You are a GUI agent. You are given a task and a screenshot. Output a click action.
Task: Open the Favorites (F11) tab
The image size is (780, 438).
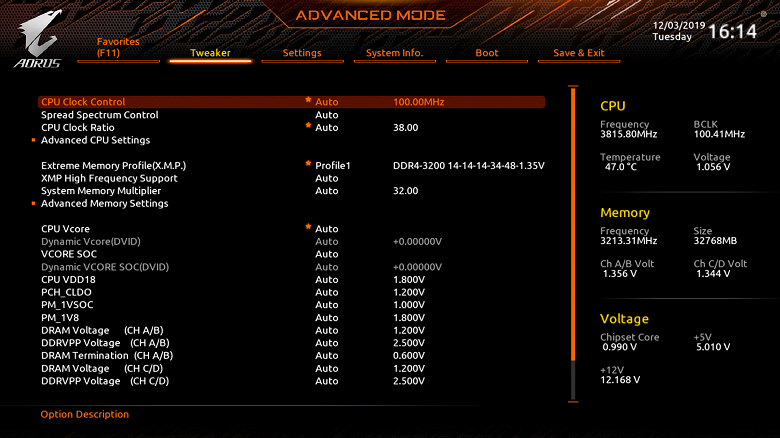[x=118, y=48]
